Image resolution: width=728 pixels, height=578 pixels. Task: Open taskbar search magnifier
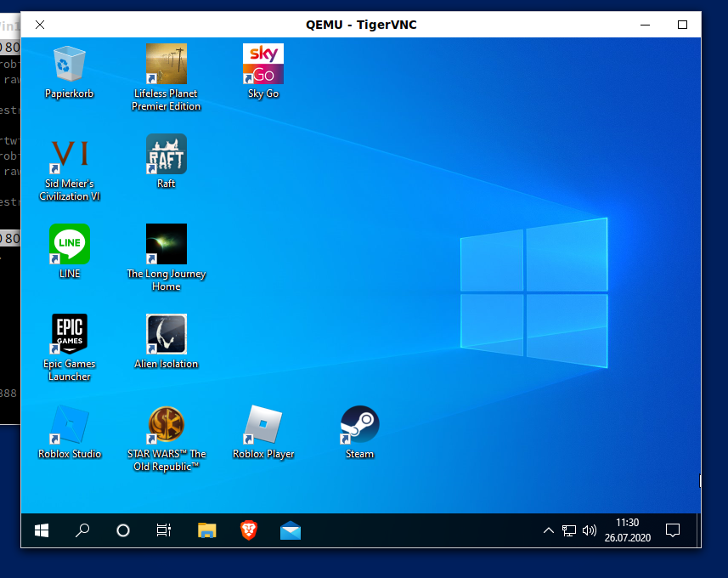coord(82,530)
